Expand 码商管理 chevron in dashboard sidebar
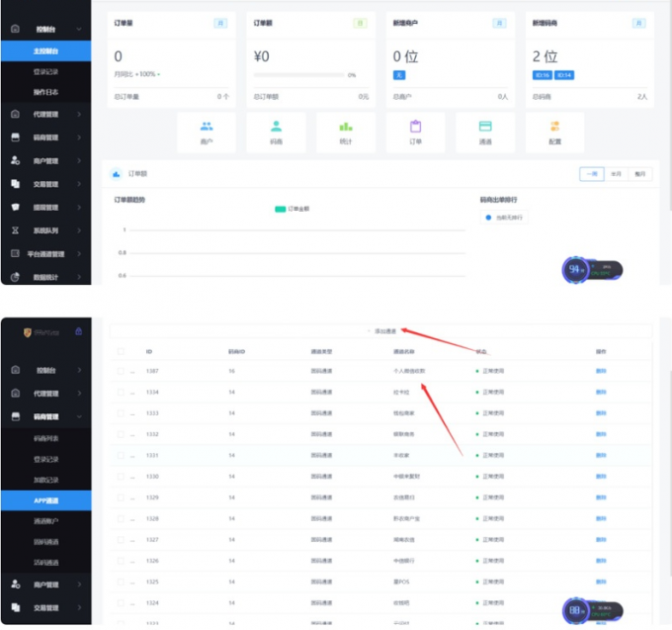The image size is (672, 630). pos(79,137)
